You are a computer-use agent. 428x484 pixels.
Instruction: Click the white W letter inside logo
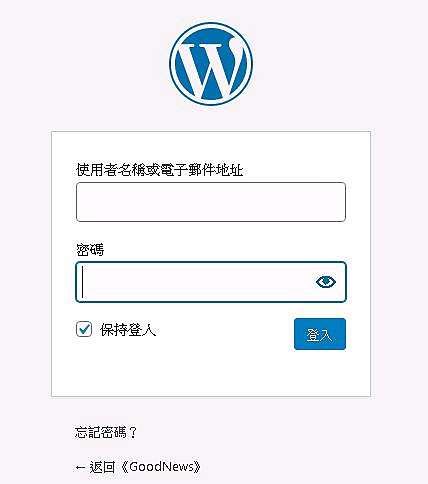tap(211, 68)
